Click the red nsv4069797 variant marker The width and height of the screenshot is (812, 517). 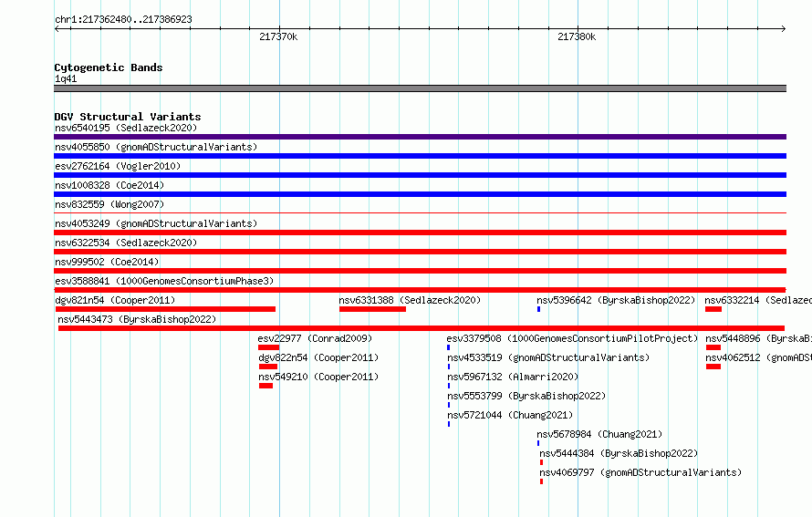(541, 481)
